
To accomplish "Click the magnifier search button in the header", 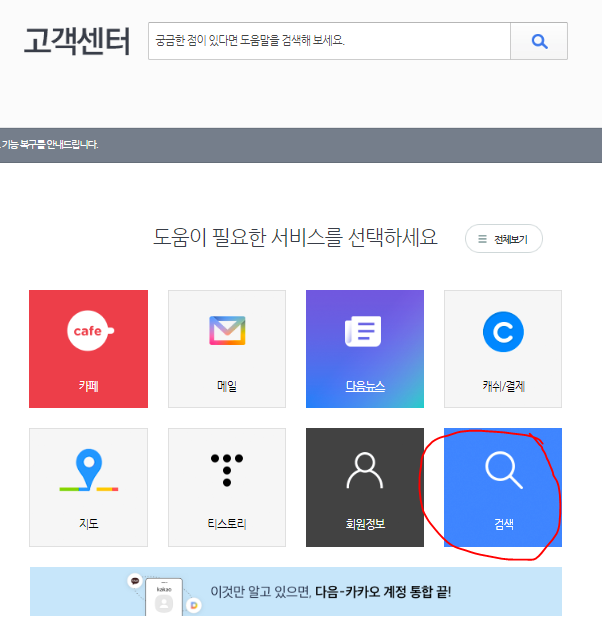I will (539, 41).
